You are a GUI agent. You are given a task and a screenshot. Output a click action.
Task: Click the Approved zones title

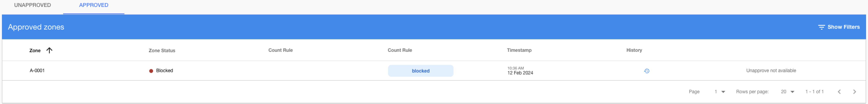click(x=36, y=27)
